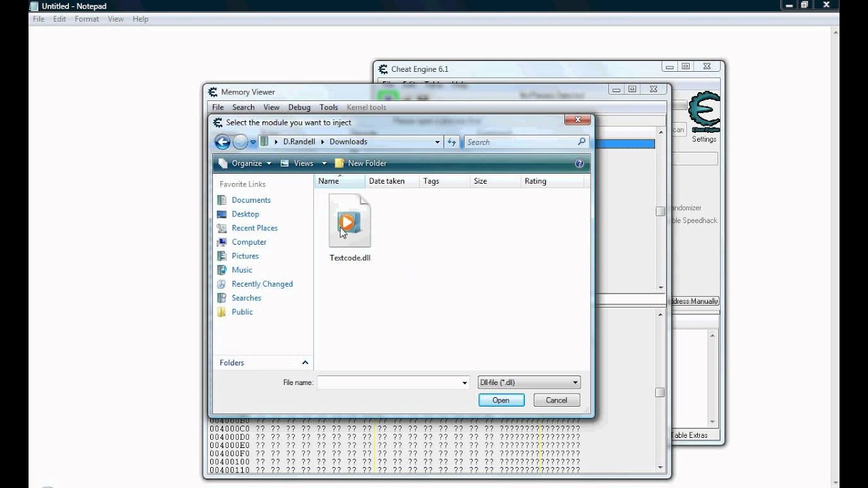Open Memory Viewer Search menu
The image size is (868, 488).
coord(243,107)
